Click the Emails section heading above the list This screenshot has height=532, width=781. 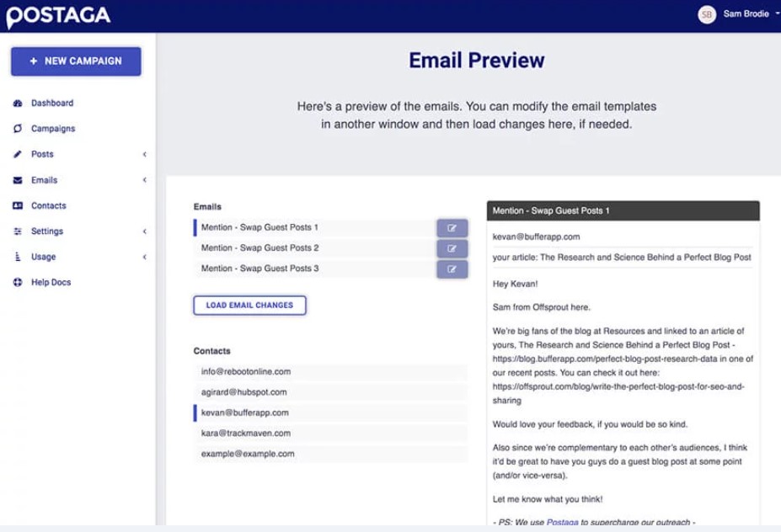tap(207, 206)
